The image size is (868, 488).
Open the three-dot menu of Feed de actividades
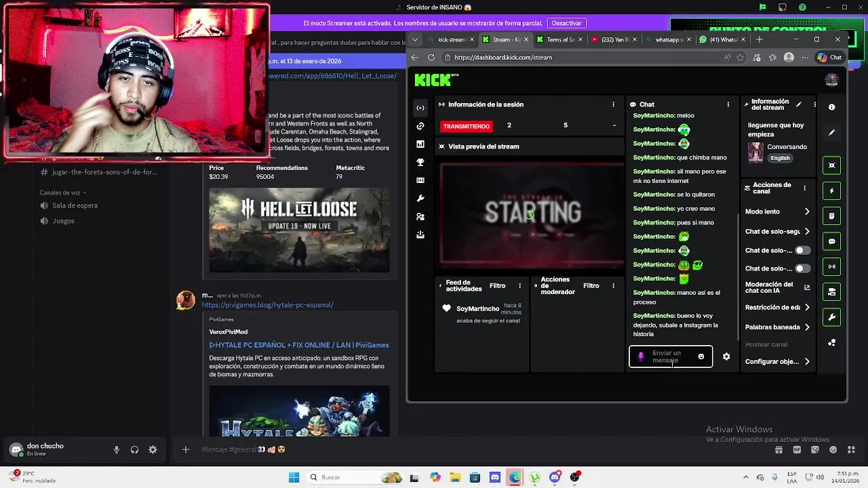pos(520,285)
